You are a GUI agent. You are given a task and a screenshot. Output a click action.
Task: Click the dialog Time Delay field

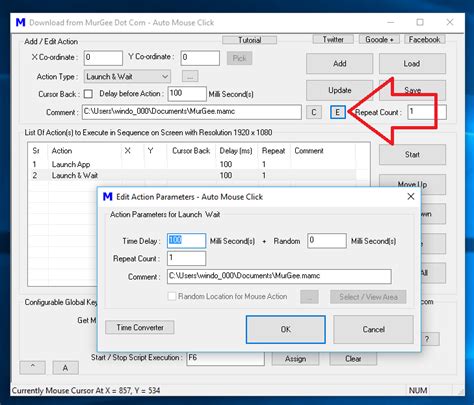point(186,241)
